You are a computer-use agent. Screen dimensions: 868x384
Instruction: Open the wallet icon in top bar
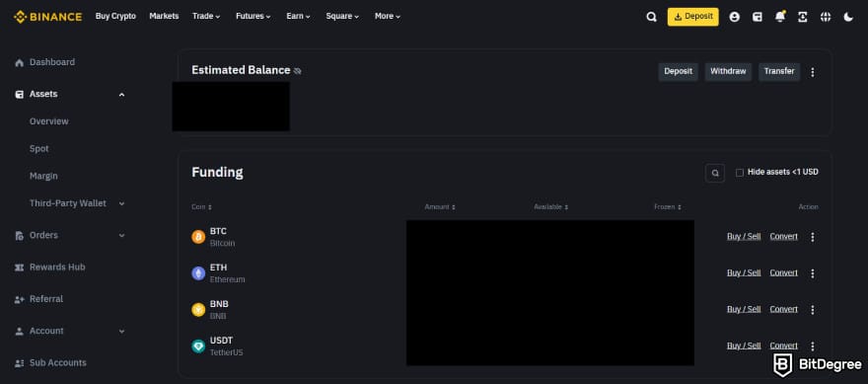tap(758, 17)
